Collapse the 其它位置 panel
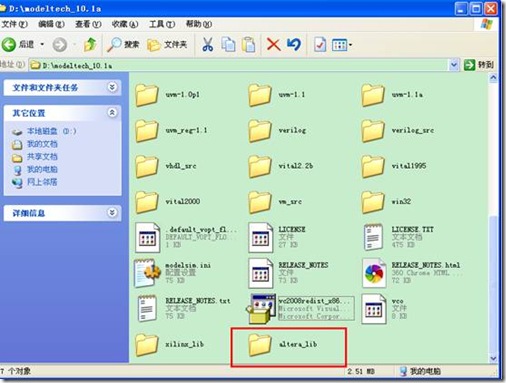The height and width of the screenshot is (383, 506). pos(112,113)
